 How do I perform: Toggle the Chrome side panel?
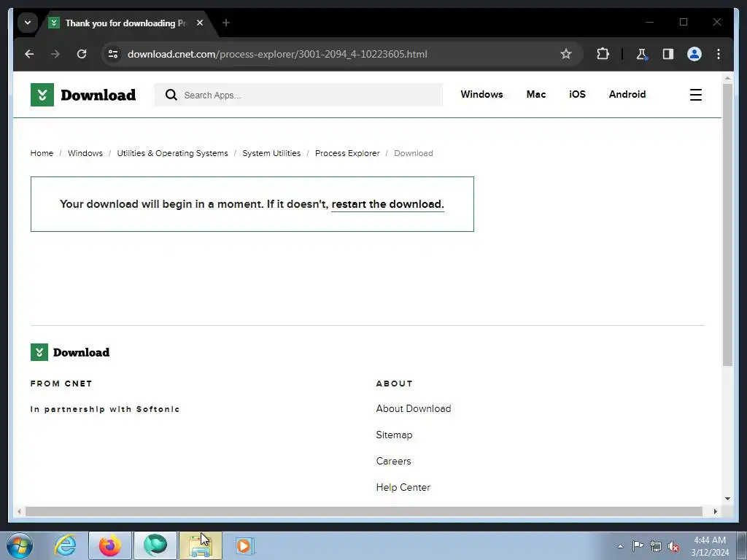(668, 54)
